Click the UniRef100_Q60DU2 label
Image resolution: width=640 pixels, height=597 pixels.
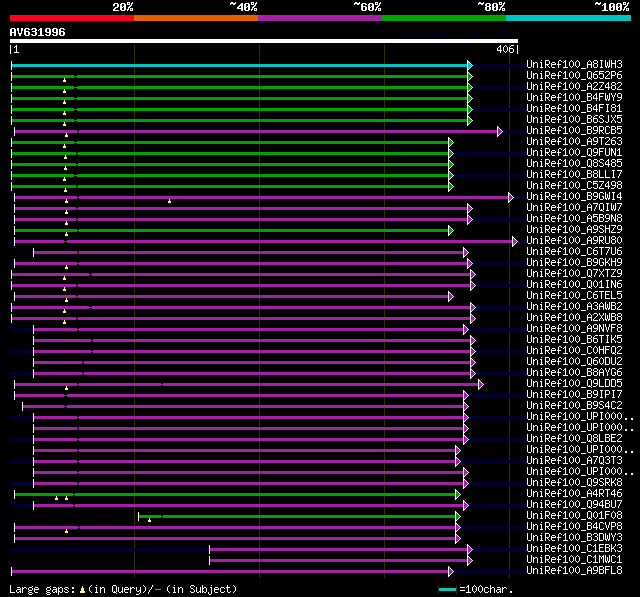(574, 362)
